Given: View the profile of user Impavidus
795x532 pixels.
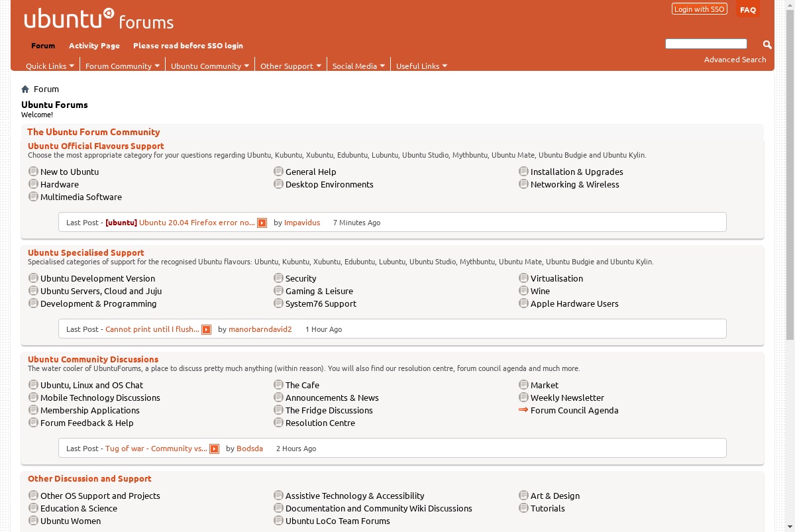Looking at the screenshot, I should [x=302, y=223].
